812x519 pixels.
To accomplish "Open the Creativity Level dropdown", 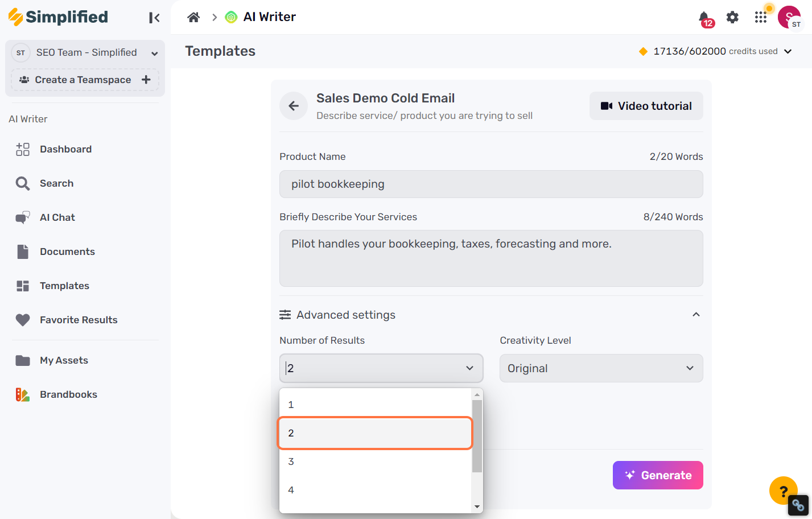I will point(601,368).
